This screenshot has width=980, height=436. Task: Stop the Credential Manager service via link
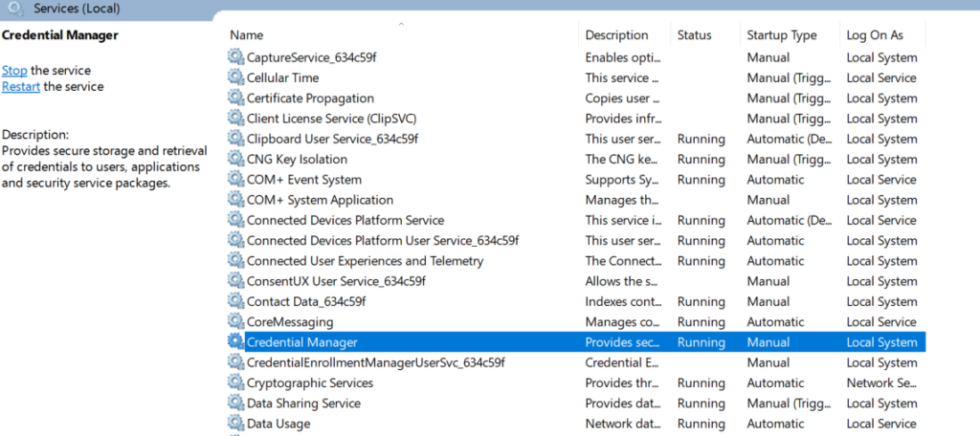(x=14, y=70)
